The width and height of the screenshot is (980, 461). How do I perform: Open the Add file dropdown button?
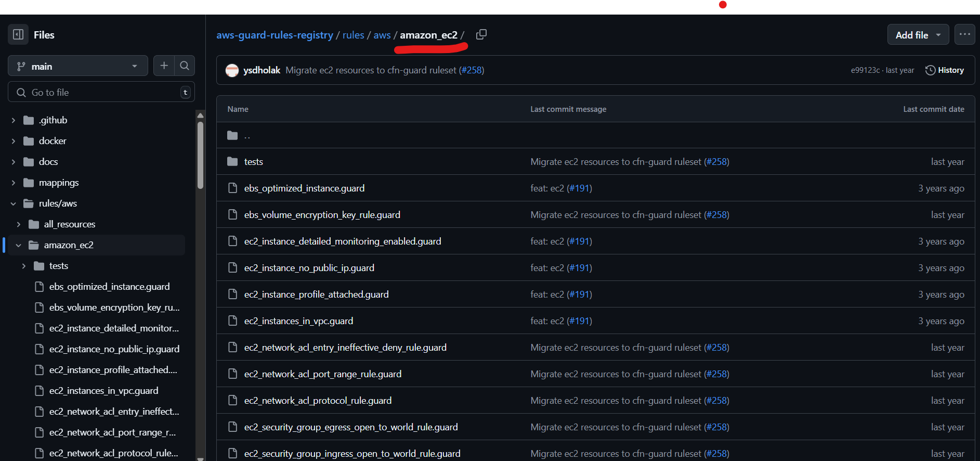[x=918, y=35]
